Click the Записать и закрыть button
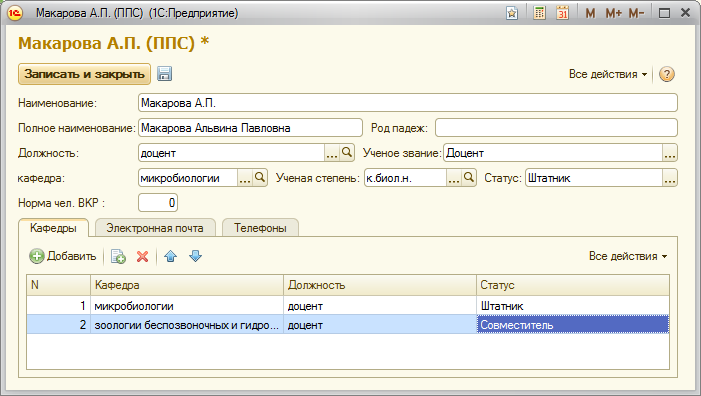The image size is (701, 396). pyautogui.click(x=84, y=74)
